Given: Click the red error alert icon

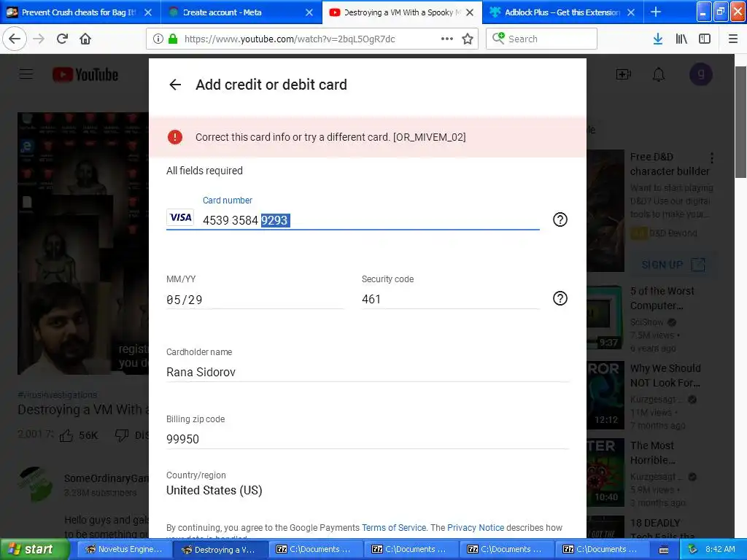Looking at the screenshot, I should tap(175, 137).
